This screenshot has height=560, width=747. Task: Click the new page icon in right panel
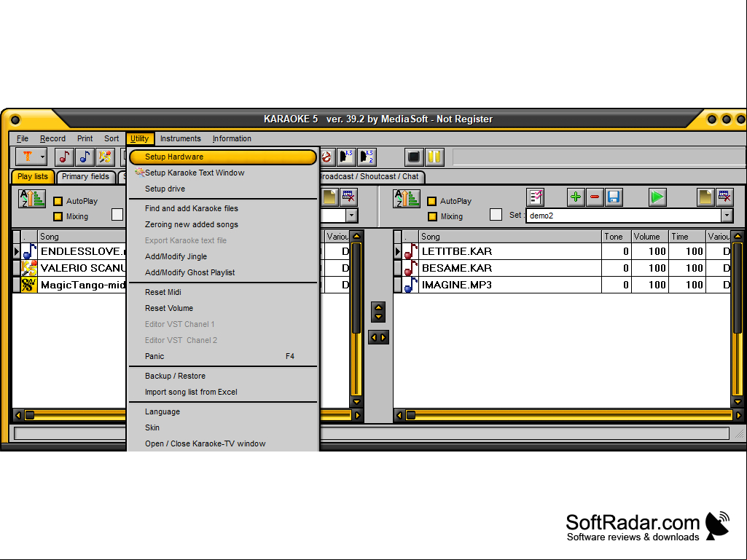[705, 197]
